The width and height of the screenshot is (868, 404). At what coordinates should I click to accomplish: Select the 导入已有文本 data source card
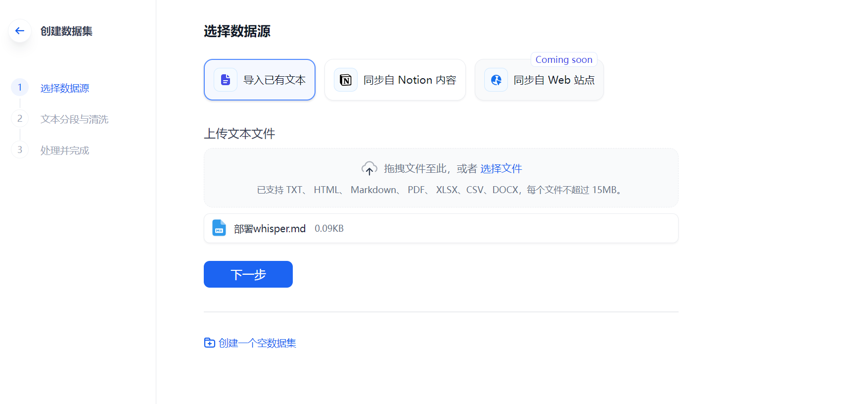click(x=260, y=80)
